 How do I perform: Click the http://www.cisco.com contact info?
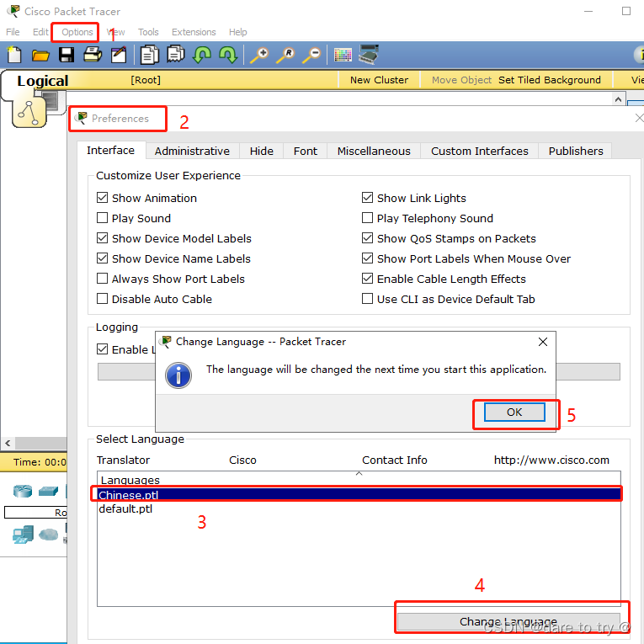[551, 460]
